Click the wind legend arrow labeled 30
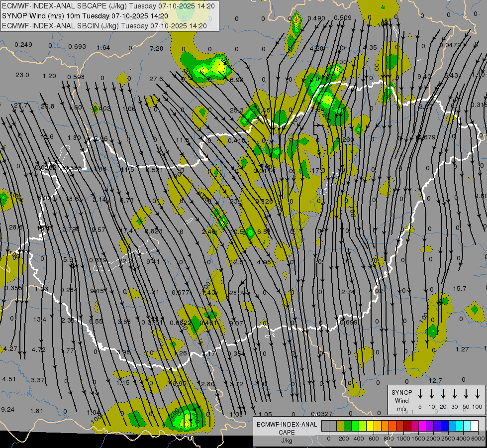The width and height of the screenshot is (487, 448). point(455,394)
